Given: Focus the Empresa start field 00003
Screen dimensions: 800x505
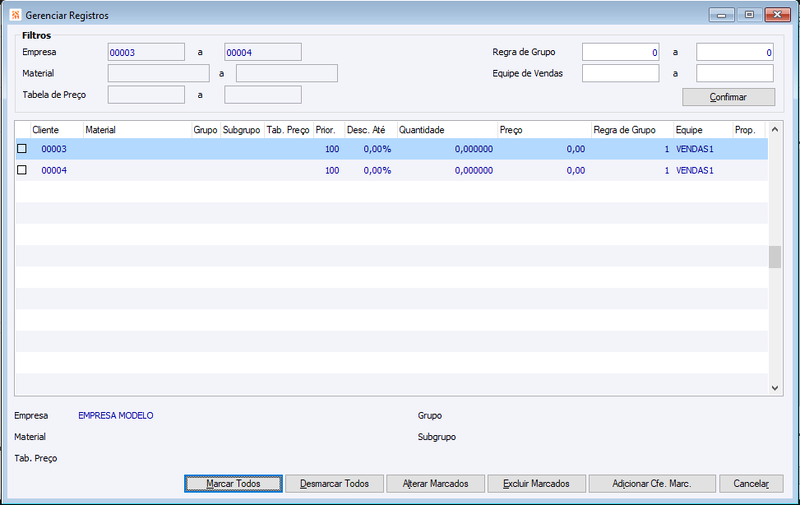Looking at the screenshot, I should (146, 52).
